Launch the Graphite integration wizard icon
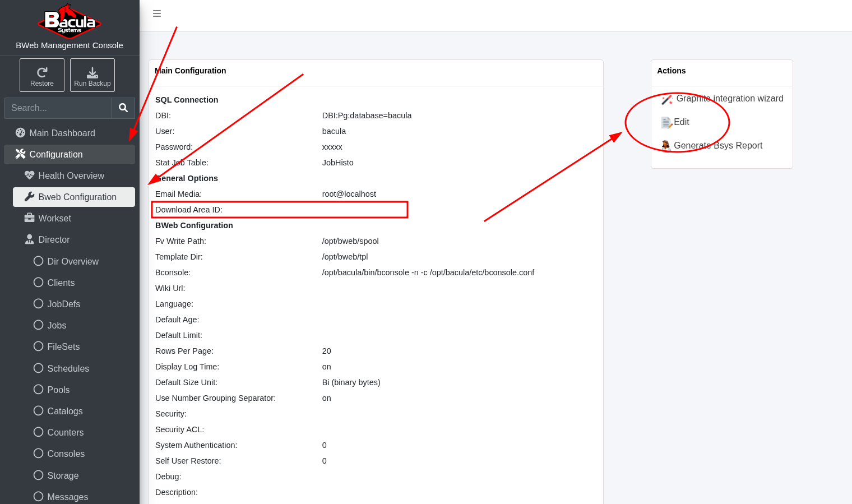This screenshot has width=852, height=504. tap(666, 100)
